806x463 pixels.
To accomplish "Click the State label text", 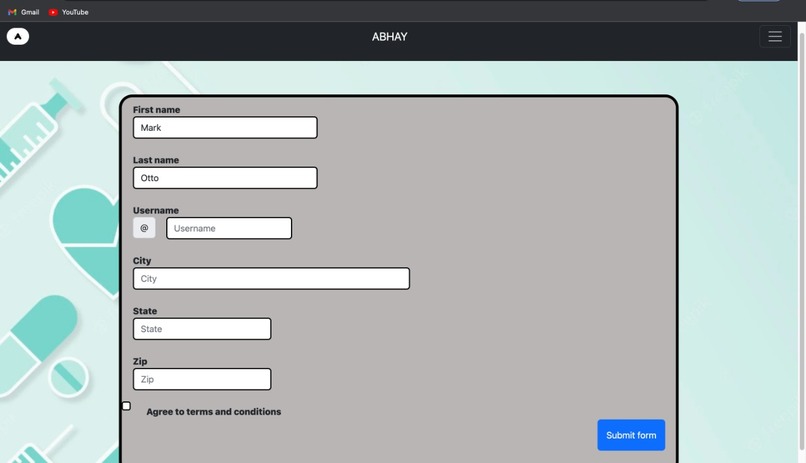I will click(x=145, y=311).
